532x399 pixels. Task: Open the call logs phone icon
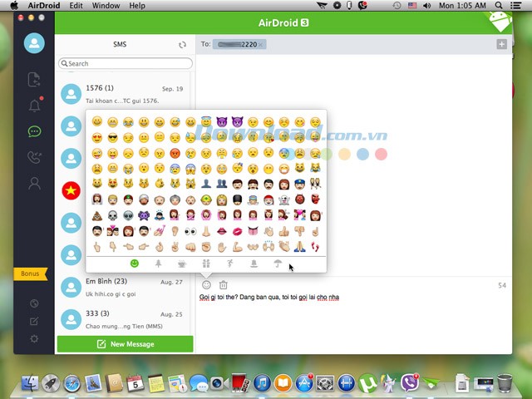tap(34, 157)
